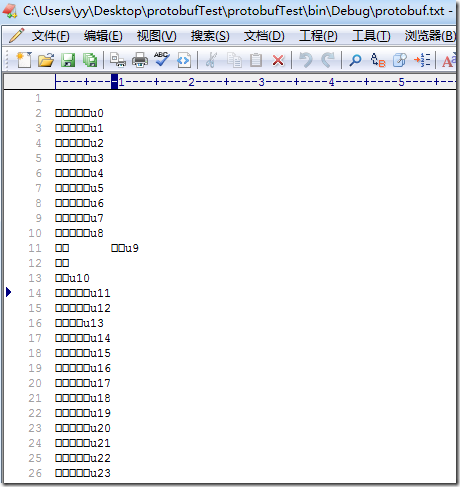460x487 pixels.
Task: Run the ABC spell check tool
Action: tap(162, 60)
